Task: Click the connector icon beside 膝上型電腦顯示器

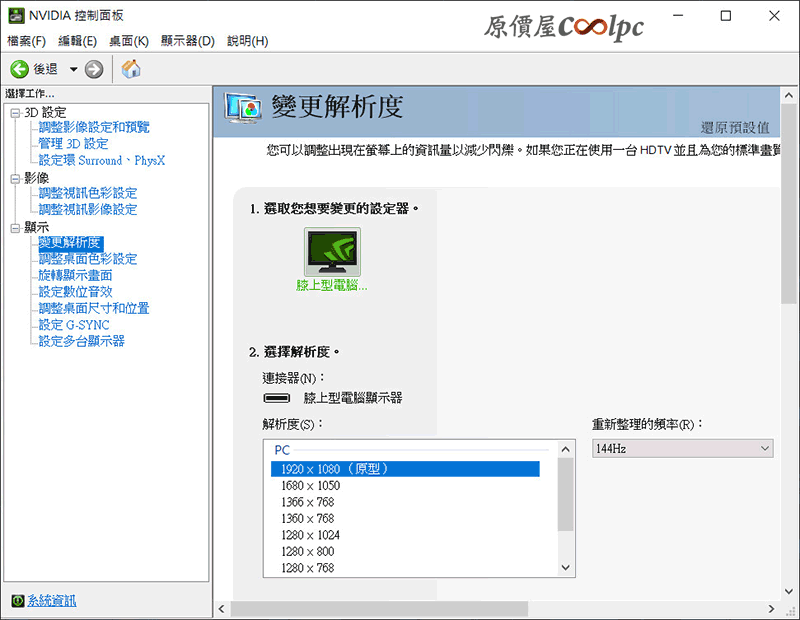Action: [x=277, y=398]
